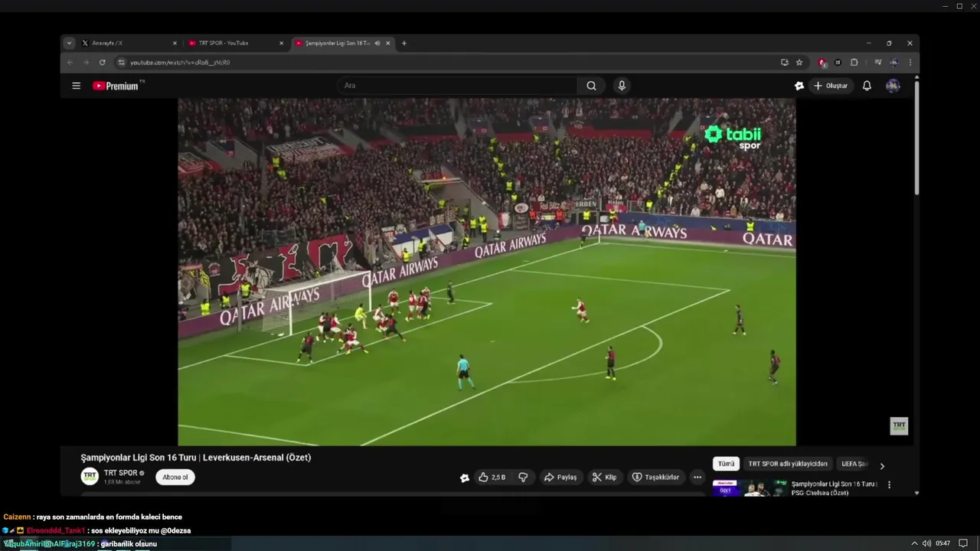The width and height of the screenshot is (980, 551).
Task: Click the sparkle icon next to like button
Action: point(464,478)
